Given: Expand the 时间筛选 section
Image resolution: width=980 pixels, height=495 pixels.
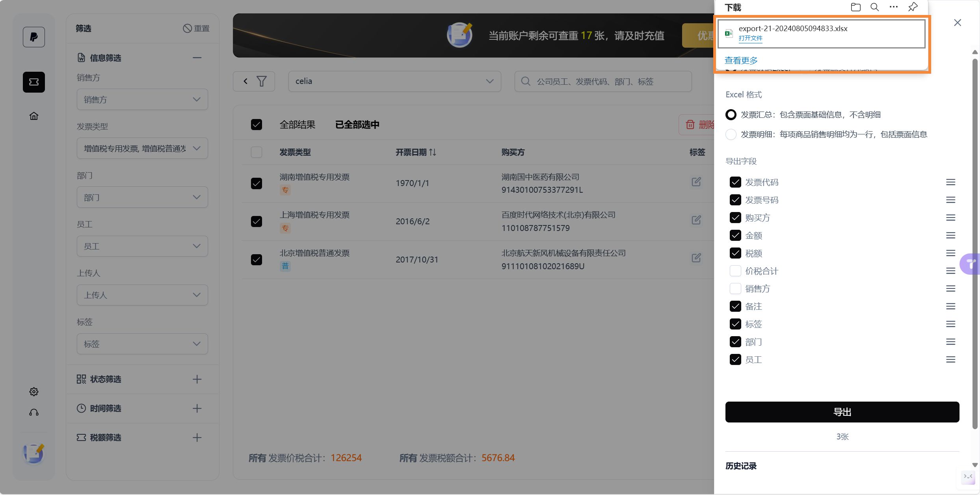Looking at the screenshot, I should coord(197,408).
